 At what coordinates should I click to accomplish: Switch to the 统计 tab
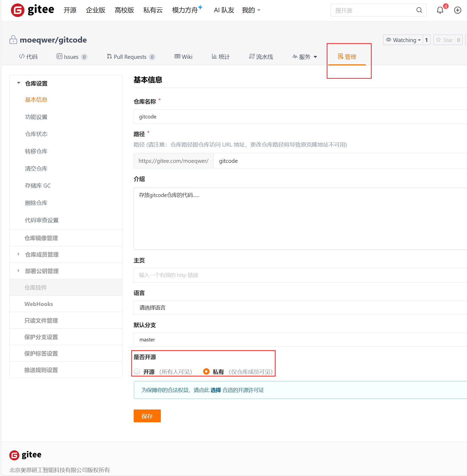(221, 57)
